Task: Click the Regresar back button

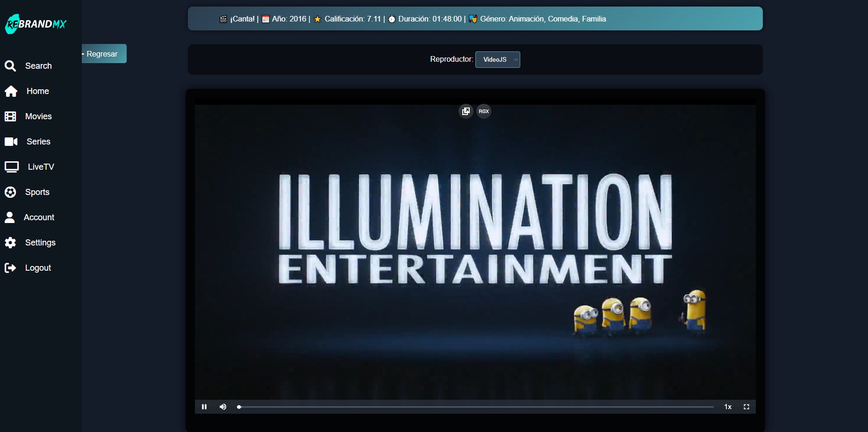Action: click(104, 54)
